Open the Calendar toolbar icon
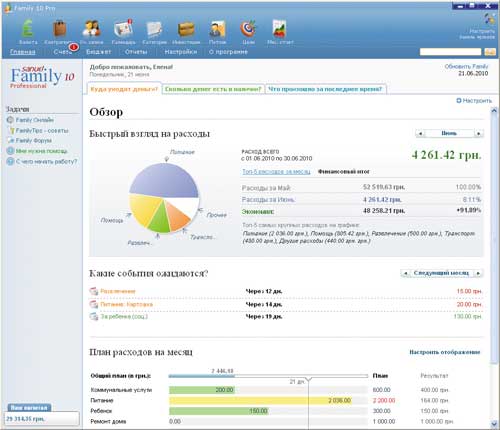 [123, 28]
